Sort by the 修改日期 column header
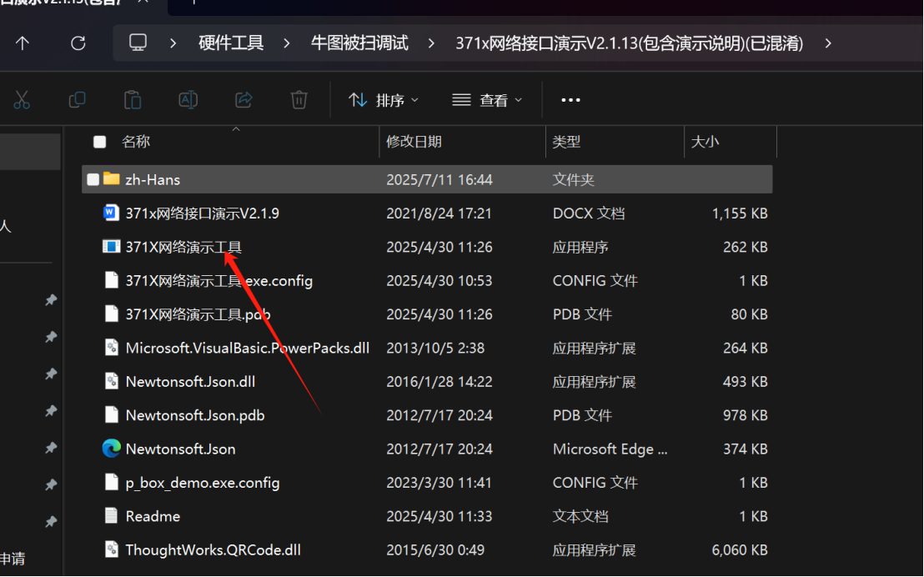924x577 pixels. coord(414,142)
